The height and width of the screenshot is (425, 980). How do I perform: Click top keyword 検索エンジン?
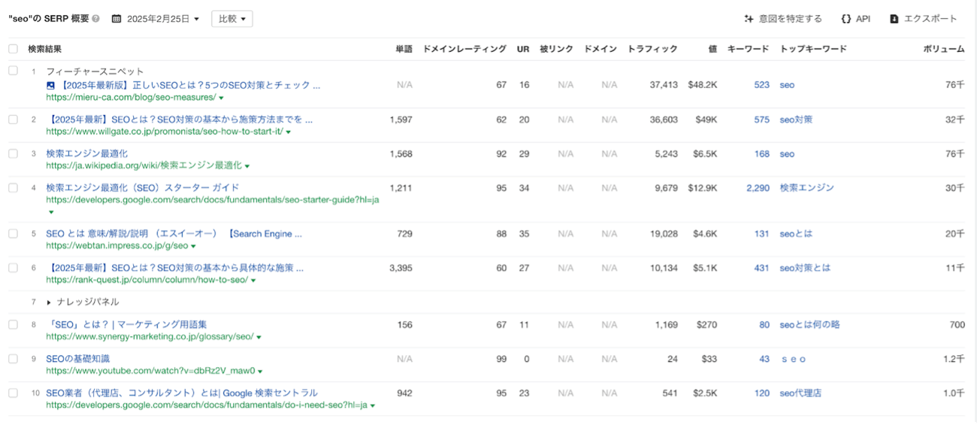click(x=806, y=188)
